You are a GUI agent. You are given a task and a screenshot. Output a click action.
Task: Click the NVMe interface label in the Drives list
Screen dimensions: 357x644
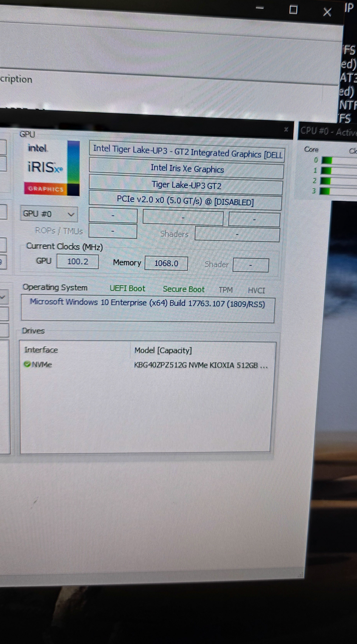(x=42, y=365)
